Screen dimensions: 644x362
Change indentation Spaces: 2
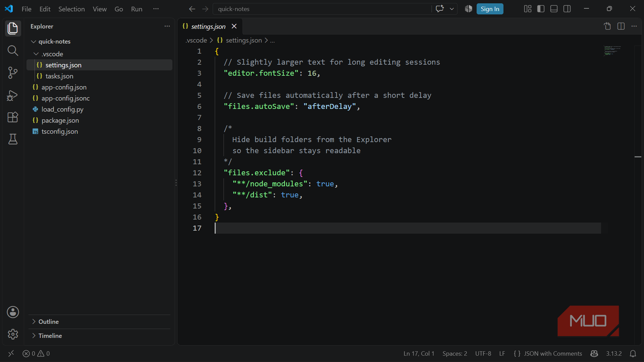pos(455,353)
